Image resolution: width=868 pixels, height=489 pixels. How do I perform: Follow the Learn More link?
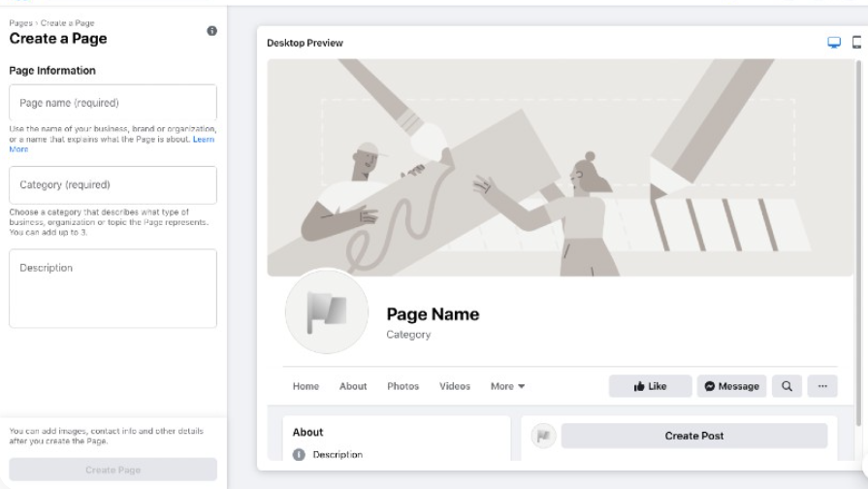pos(203,140)
